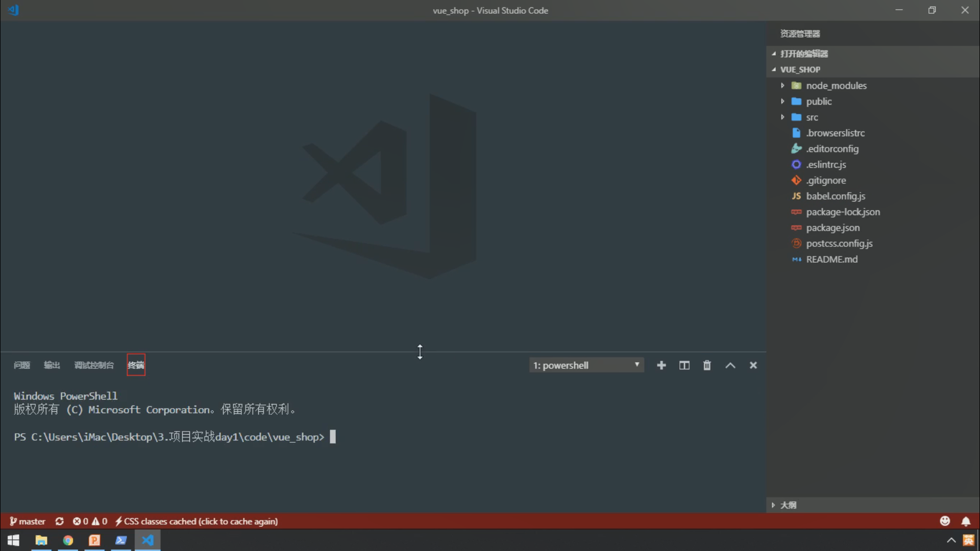
Task: Add a new terminal with the plus icon
Action: tap(661, 365)
